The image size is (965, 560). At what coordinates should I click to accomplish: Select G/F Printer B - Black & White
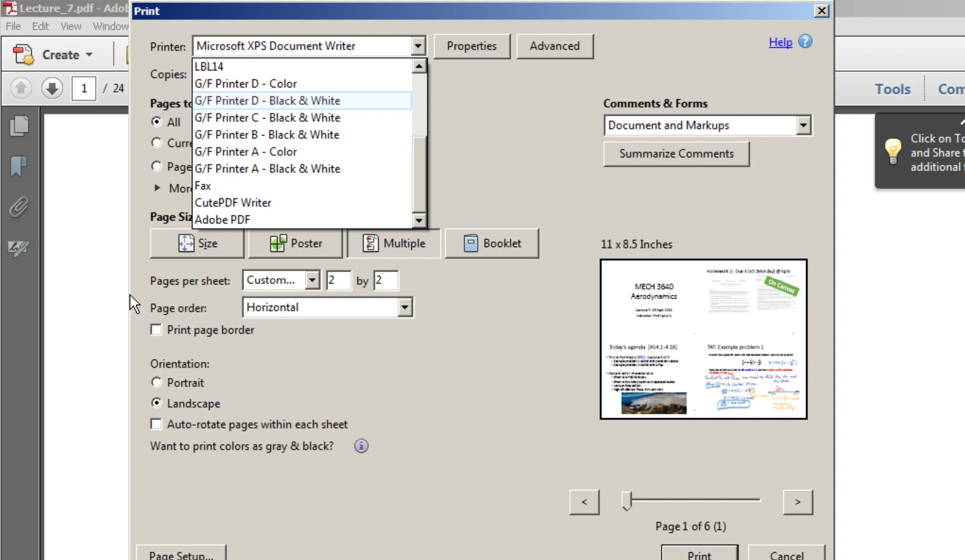coord(302,135)
